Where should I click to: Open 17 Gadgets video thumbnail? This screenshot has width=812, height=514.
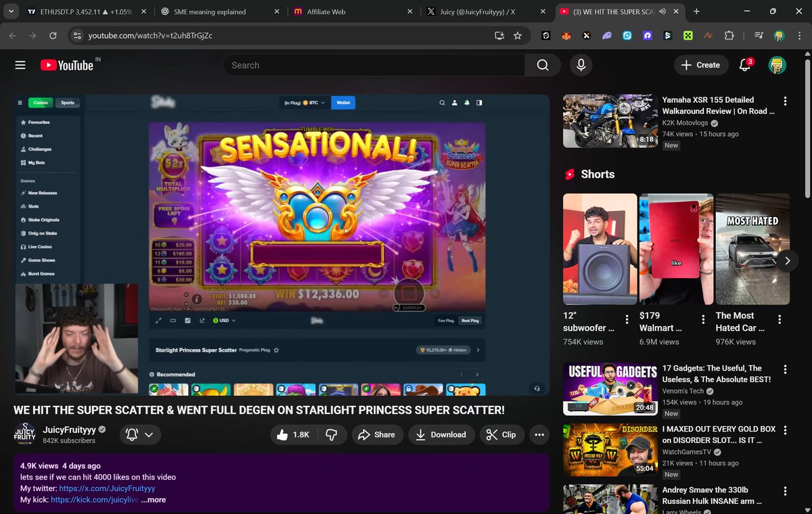click(x=610, y=389)
